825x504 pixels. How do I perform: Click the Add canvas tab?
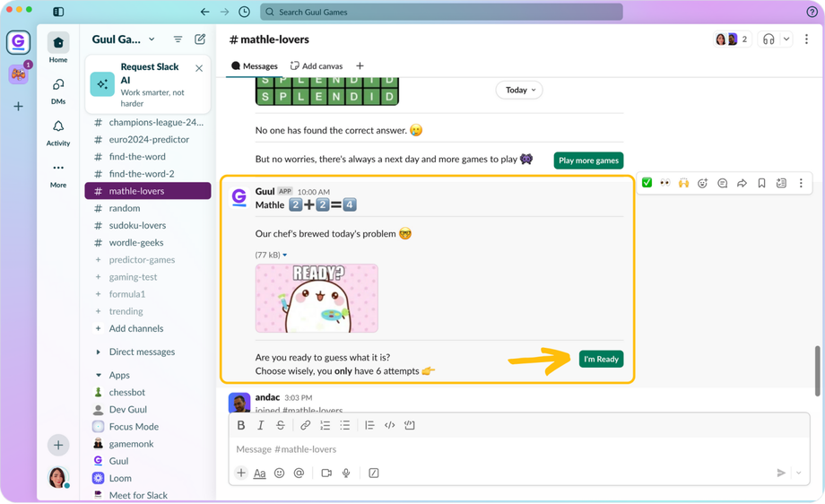(x=317, y=65)
